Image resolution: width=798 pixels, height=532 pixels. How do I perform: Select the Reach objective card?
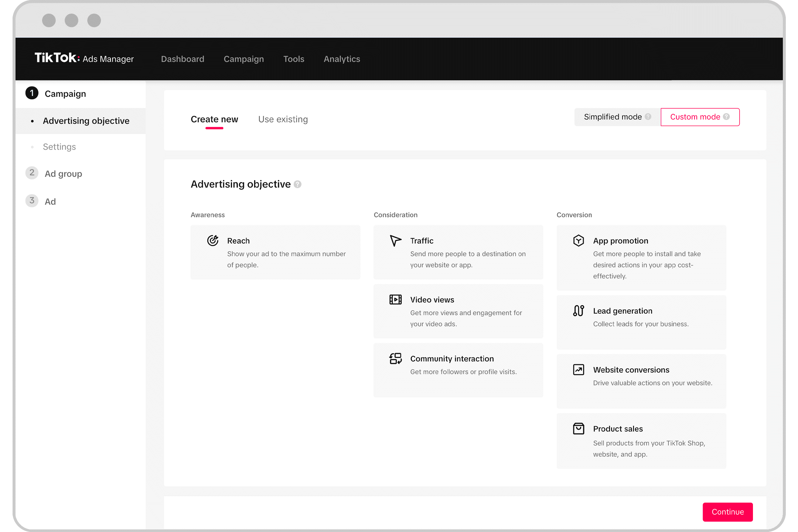pos(275,252)
